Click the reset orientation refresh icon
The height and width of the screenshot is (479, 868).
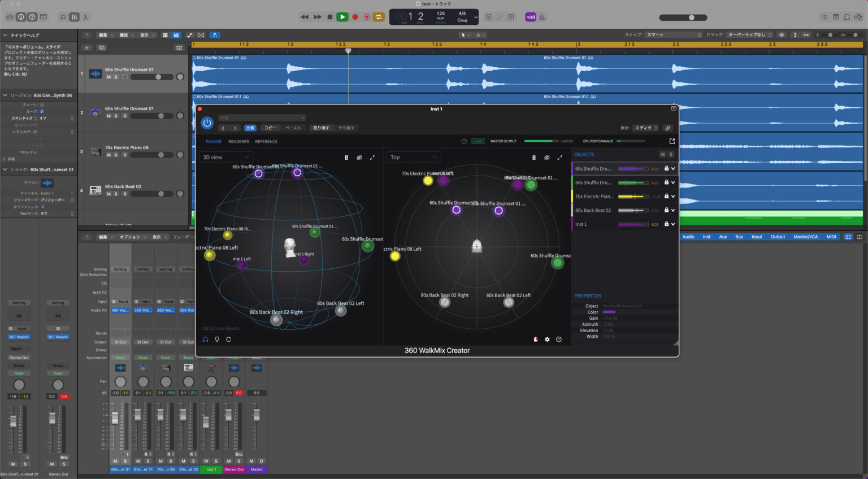coord(228,339)
